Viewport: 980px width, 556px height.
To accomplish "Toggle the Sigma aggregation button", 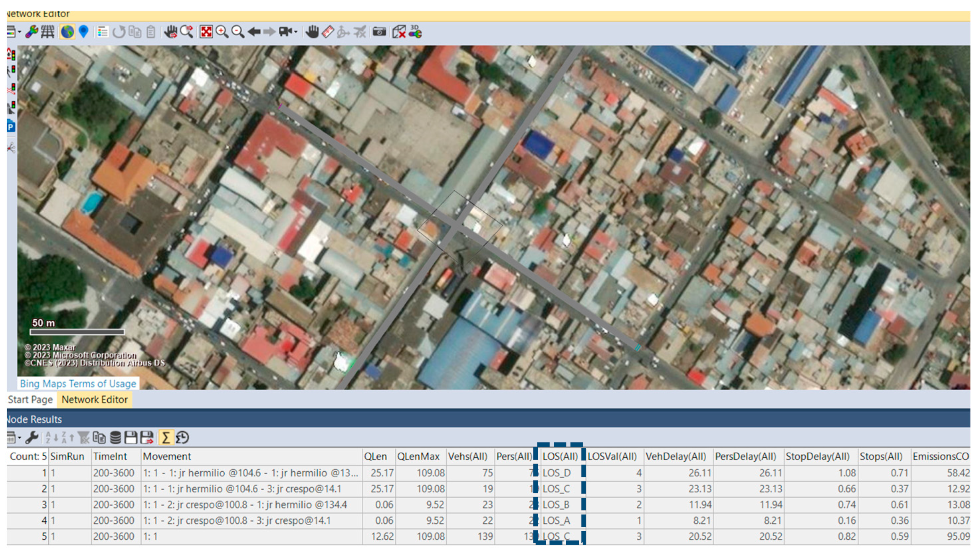I will pos(166,437).
